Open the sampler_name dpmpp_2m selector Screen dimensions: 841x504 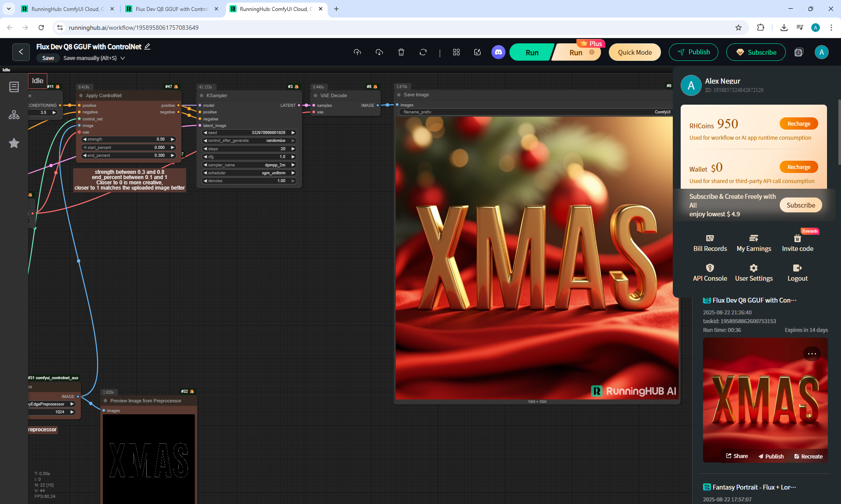(x=249, y=165)
